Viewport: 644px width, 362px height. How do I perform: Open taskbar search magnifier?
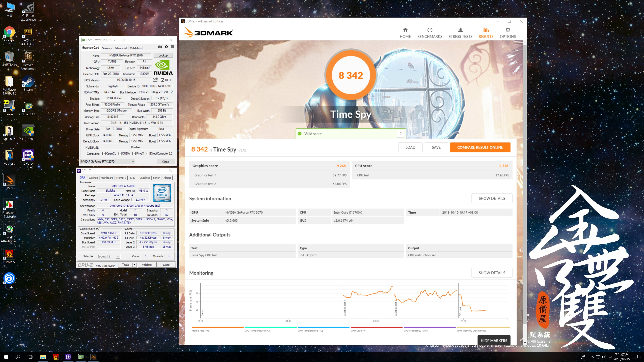coord(18,357)
